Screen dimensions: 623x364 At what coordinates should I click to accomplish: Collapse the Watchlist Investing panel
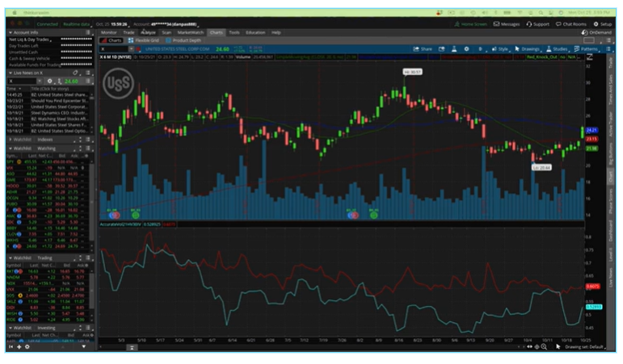coord(11,328)
